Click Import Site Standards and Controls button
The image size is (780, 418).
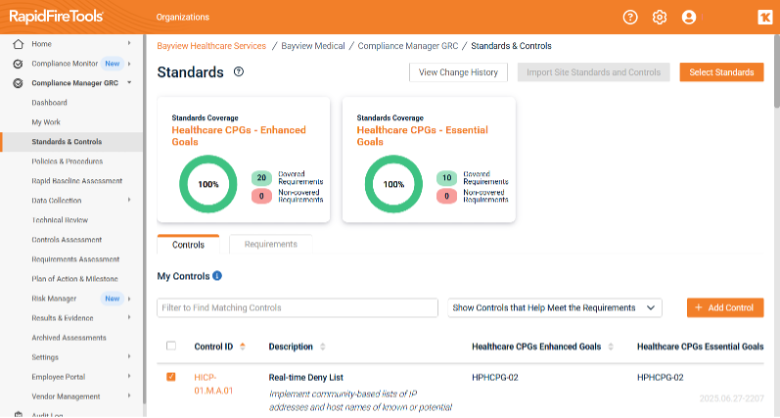coord(593,72)
